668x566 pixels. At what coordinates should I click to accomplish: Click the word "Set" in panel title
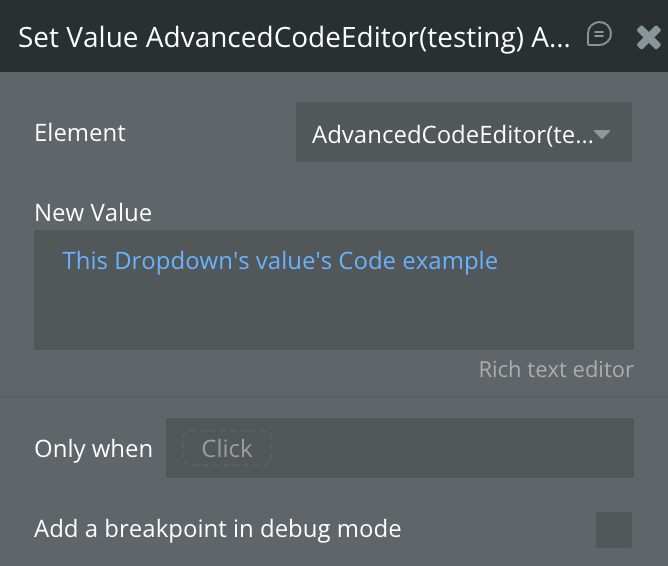tap(38, 38)
